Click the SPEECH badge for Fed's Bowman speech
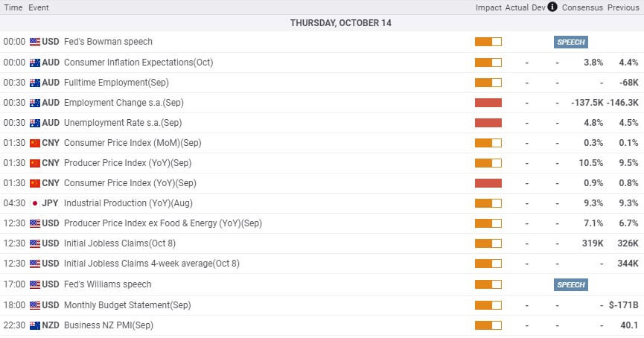644x338 pixels. pyautogui.click(x=570, y=42)
